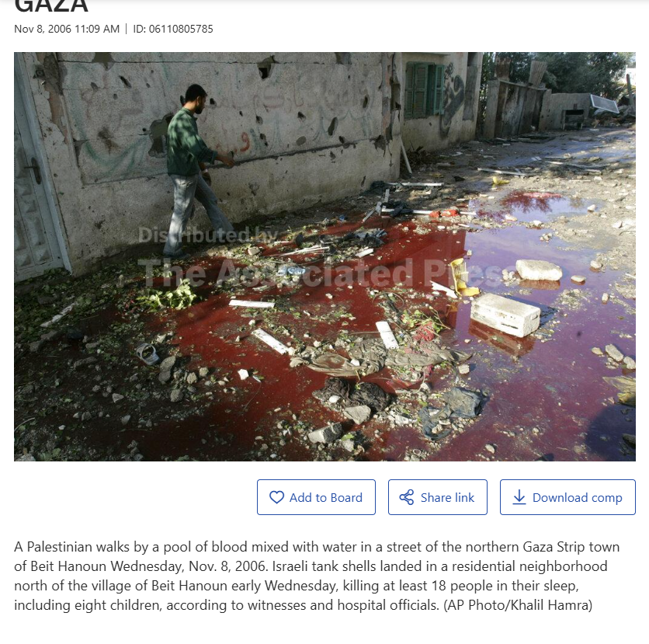Screen dimensions: 649x644
Task: Click the photo ID number 06110805785
Action: (x=181, y=29)
